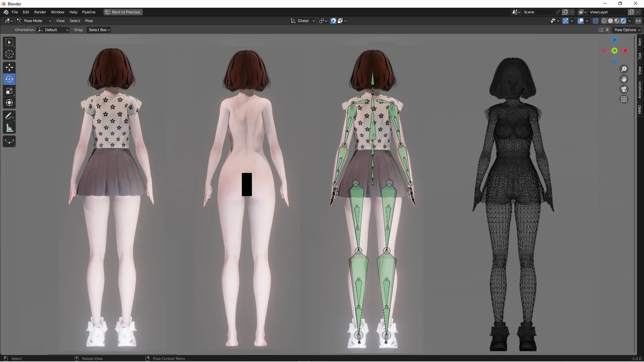Expand Pose Options dropdown
Screen dimensions: 644x362
(x=627, y=30)
